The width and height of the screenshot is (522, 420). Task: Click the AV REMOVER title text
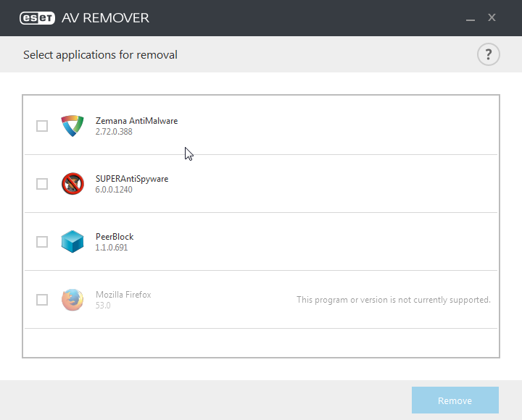coord(106,18)
